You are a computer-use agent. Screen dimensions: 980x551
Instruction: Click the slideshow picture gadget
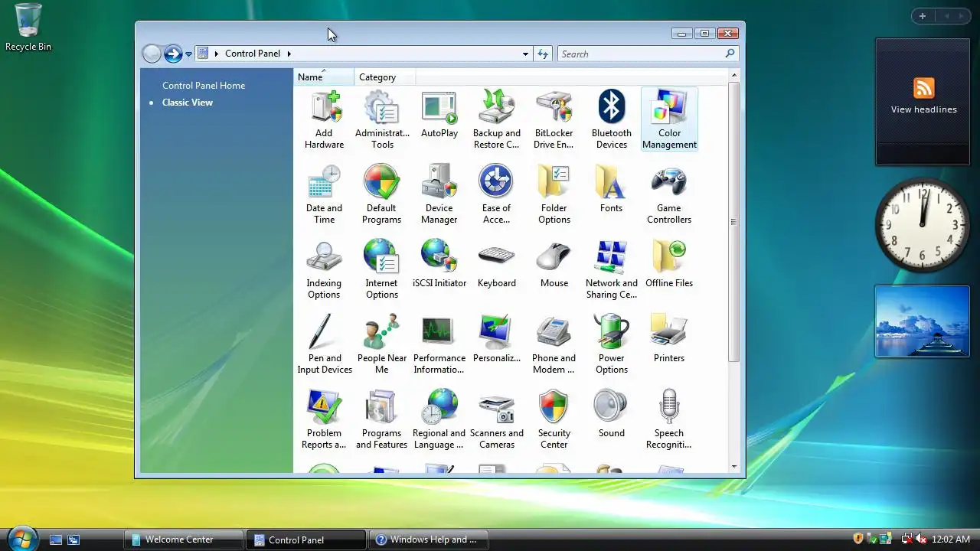pyautogui.click(x=923, y=321)
